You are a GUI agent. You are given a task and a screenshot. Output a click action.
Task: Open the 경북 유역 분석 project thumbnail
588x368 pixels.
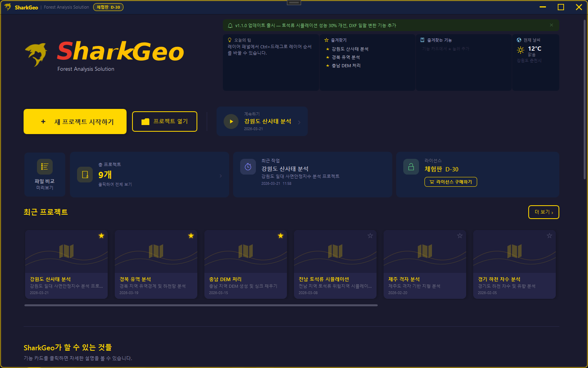tap(156, 252)
